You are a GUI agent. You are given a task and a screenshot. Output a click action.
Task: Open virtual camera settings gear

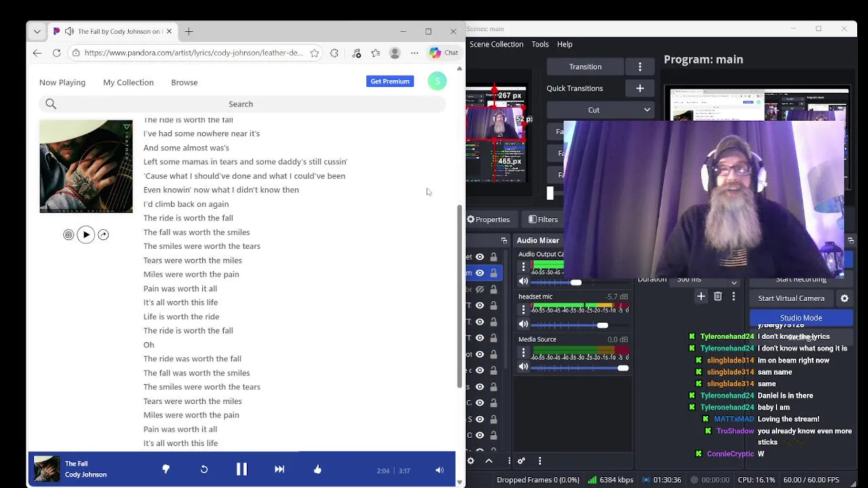click(844, 298)
